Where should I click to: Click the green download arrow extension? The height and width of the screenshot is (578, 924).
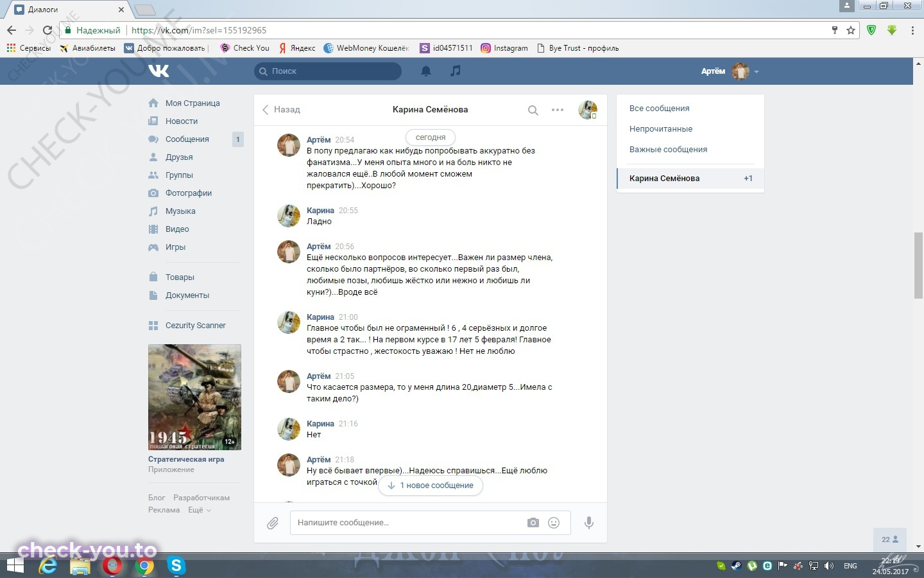pos(892,30)
